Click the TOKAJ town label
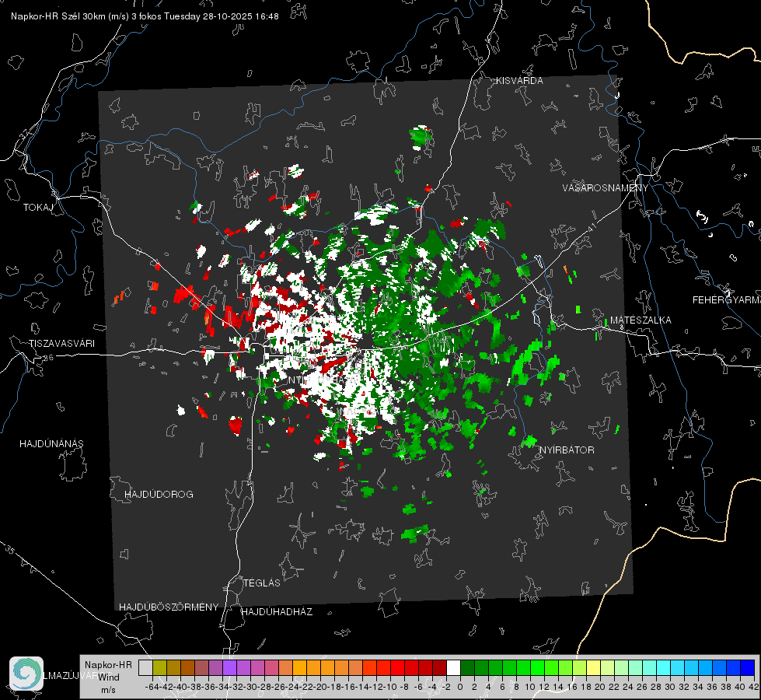The image size is (761, 700). (x=38, y=208)
